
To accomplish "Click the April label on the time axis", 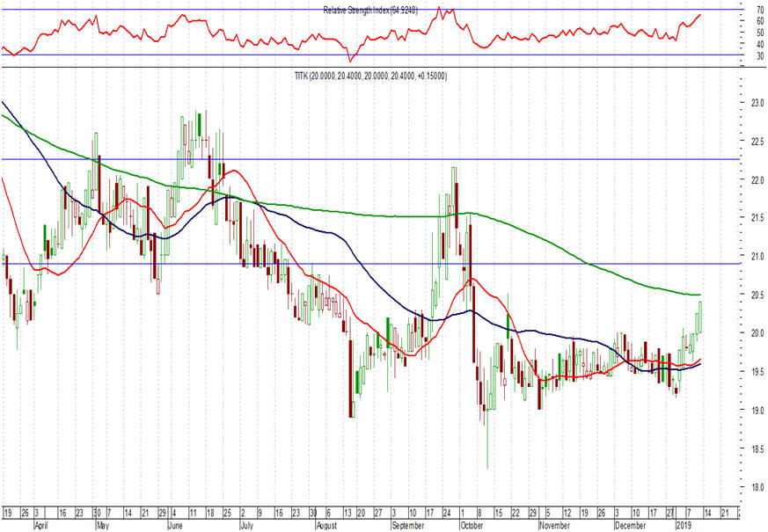I will 40,526.
